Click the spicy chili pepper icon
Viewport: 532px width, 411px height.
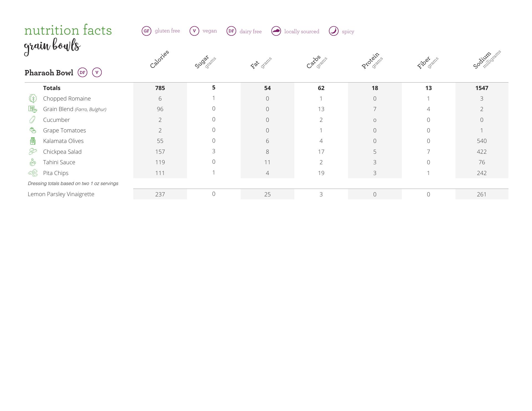(334, 31)
